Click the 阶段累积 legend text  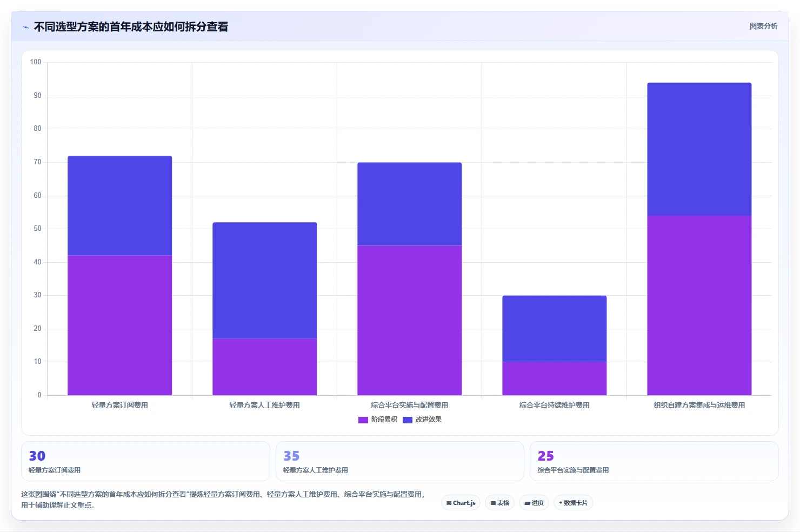[384, 420]
